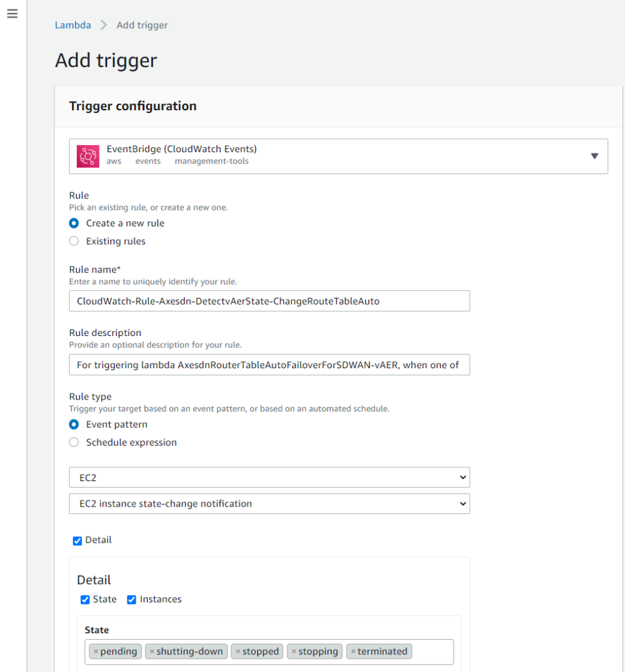Screen dimensions: 625x672
Task: Select Event pattern rule type
Action: pos(74,425)
